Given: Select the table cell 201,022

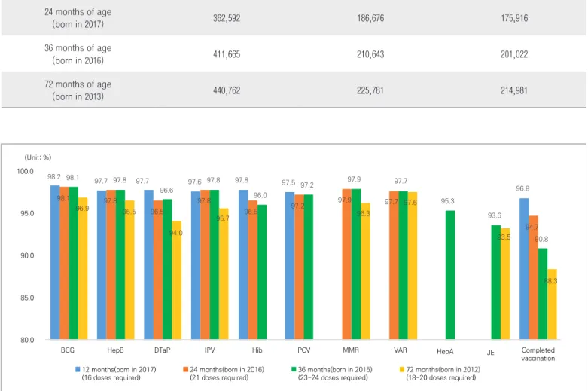Looking at the screenshot, I should click(x=514, y=54).
